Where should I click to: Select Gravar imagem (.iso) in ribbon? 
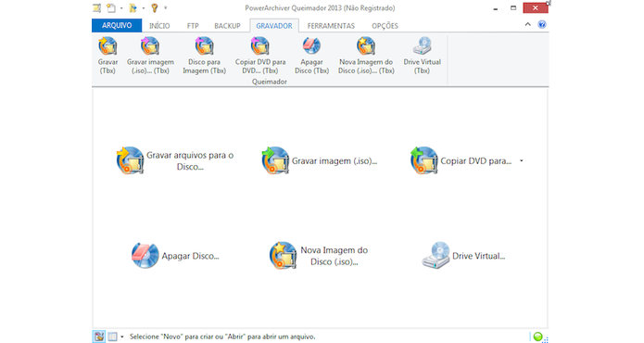click(x=150, y=56)
